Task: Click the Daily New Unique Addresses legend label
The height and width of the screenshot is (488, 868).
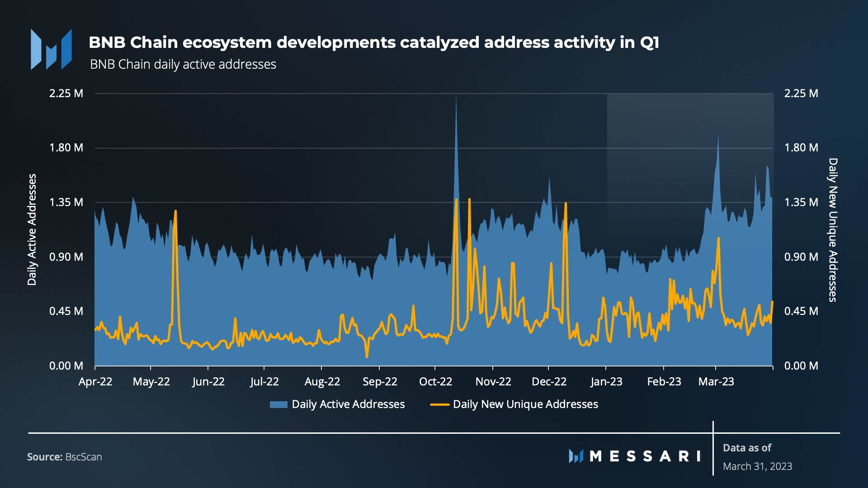Action: pos(525,404)
